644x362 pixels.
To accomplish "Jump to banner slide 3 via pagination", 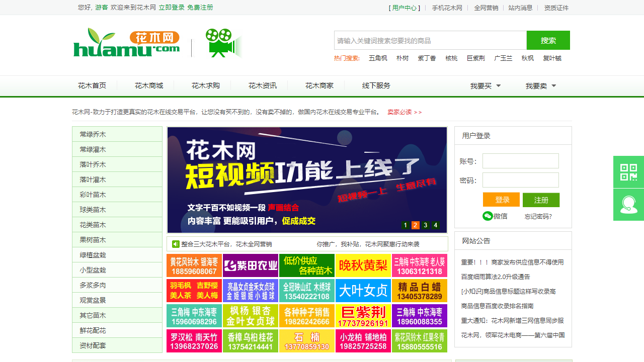I will point(425,225).
